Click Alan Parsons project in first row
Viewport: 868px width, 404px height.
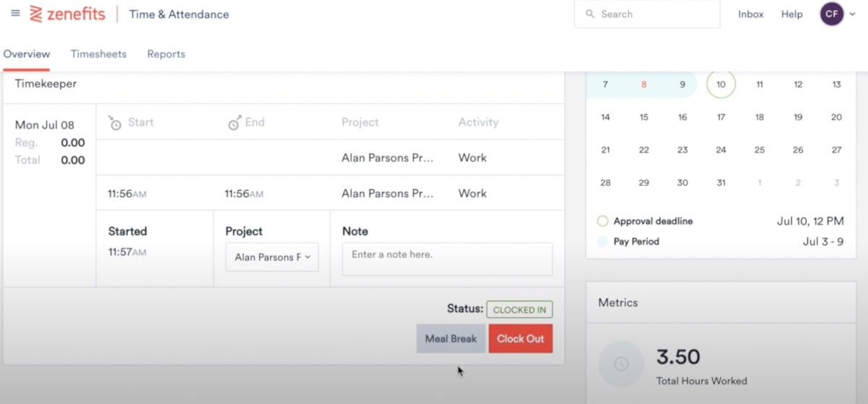tap(388, 158)
